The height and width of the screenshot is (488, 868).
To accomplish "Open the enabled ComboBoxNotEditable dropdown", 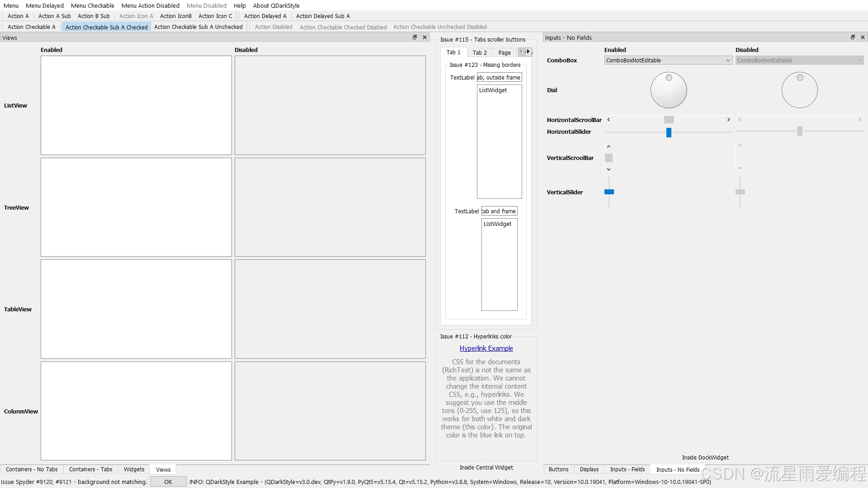I will 668,61.
